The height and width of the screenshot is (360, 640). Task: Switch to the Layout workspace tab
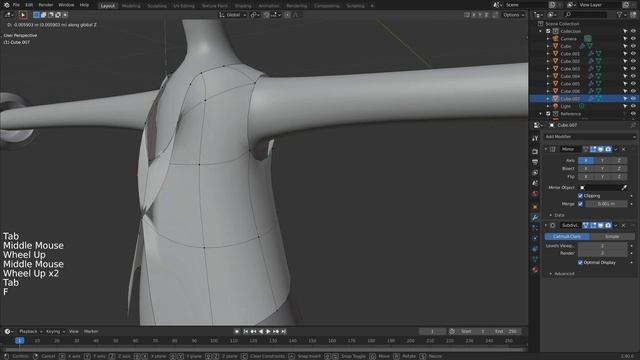[107, 6]
